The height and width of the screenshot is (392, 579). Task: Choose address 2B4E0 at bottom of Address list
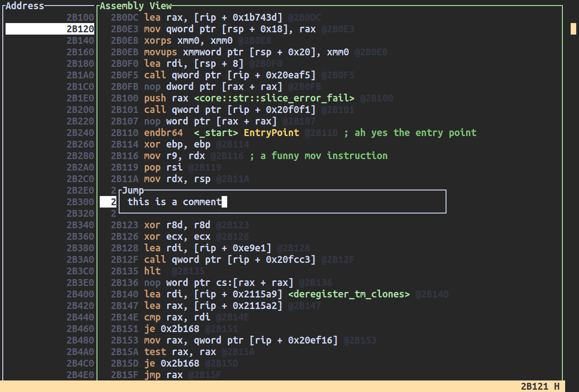point(80,375)
